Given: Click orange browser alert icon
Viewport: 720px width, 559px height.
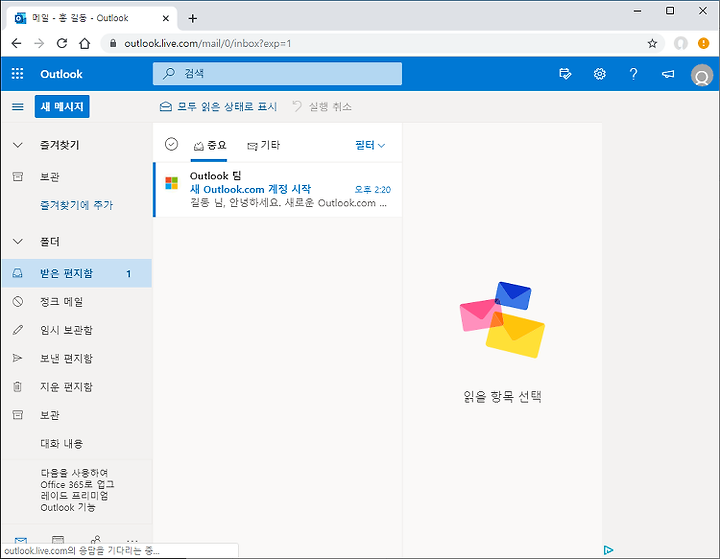Looking at the screenshot, I should pos(703,44).
